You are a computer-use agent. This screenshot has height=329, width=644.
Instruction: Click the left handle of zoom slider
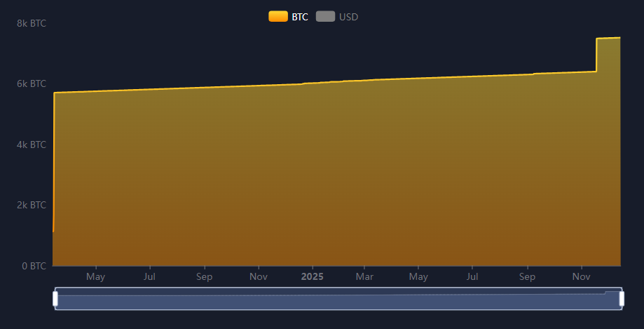click(x=55, y=299)
